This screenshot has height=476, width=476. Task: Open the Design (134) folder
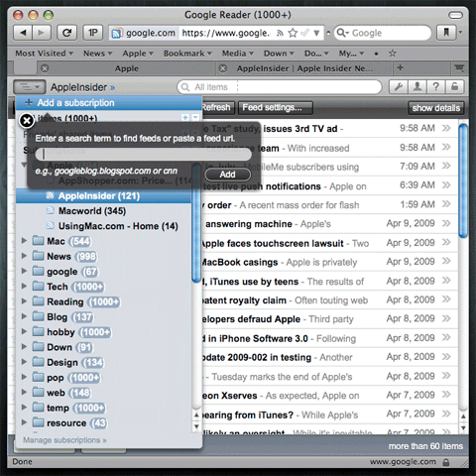68,362
